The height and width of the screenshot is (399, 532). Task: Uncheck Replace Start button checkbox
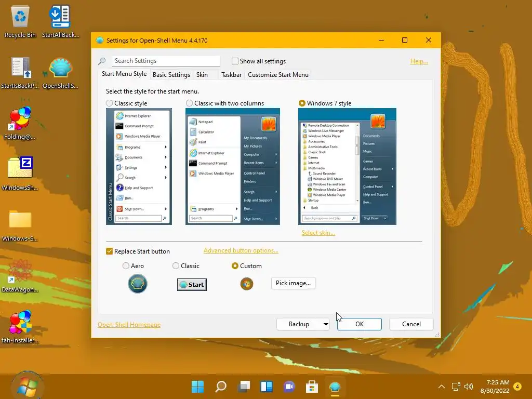109,251
